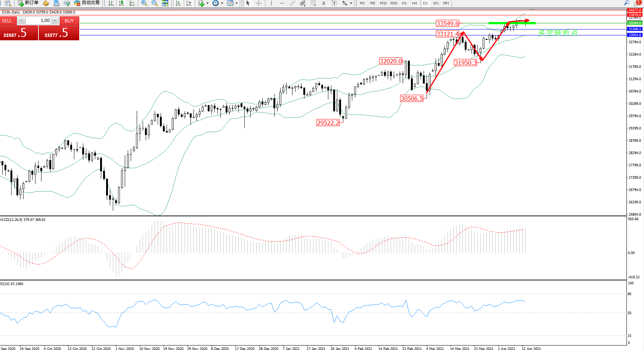Toggle chart auto scroll icon

pyautogui.click(x=178, y=3)
